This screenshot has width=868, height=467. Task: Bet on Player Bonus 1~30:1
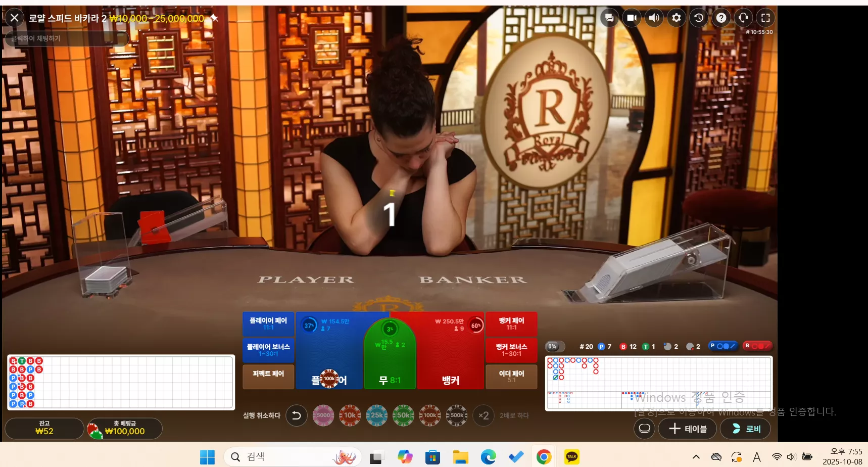tap(268, 350)
